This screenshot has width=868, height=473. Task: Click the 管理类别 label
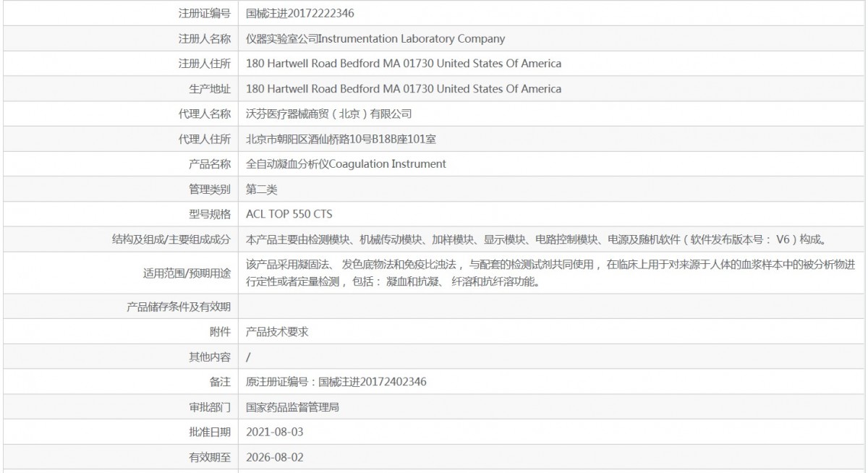pos(210,189)
